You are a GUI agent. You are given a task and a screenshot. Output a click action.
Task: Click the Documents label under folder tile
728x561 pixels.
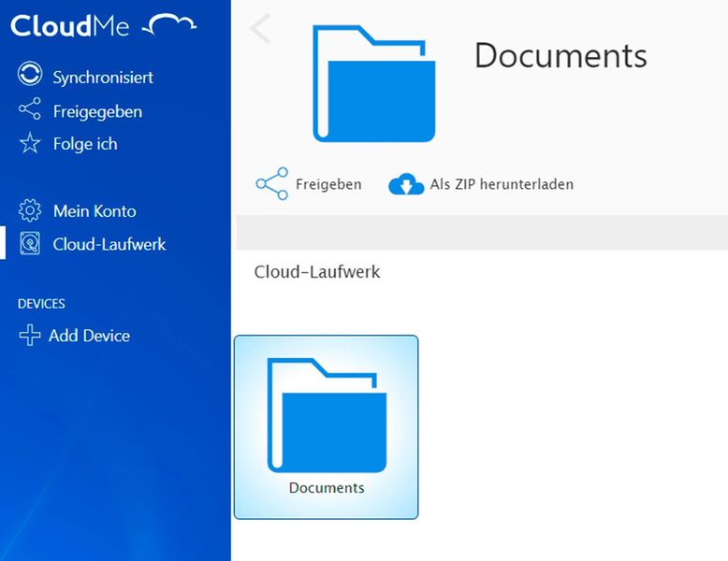(x=327, y=488)
